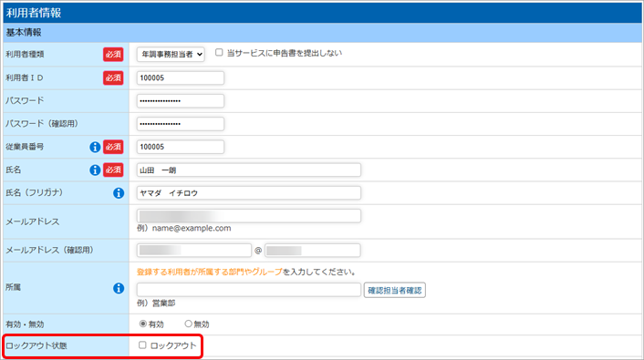Select the 有効・無効 row label
The width and height of the screenshot is (644, 360).
tap(25, 324)
